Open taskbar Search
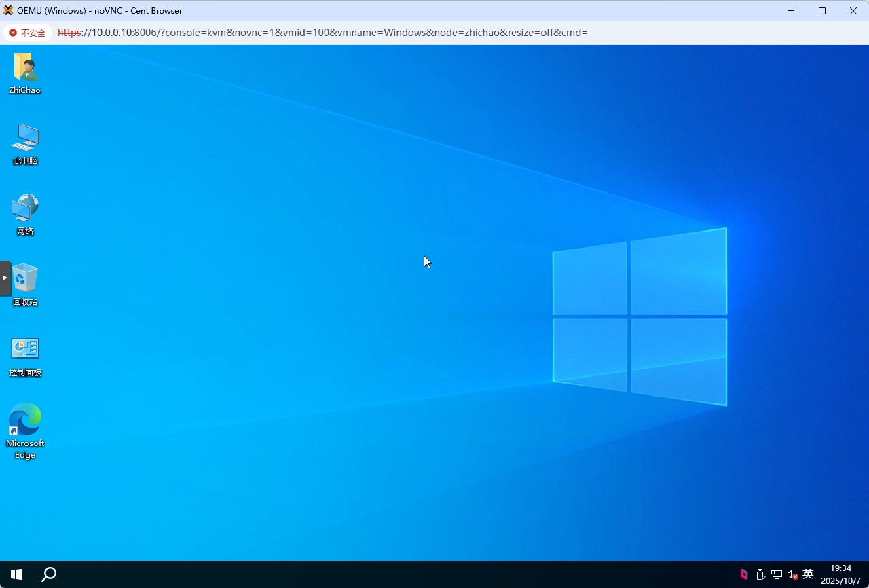The width and height of the screenshot is (869, 588). (x=48, y=574)
